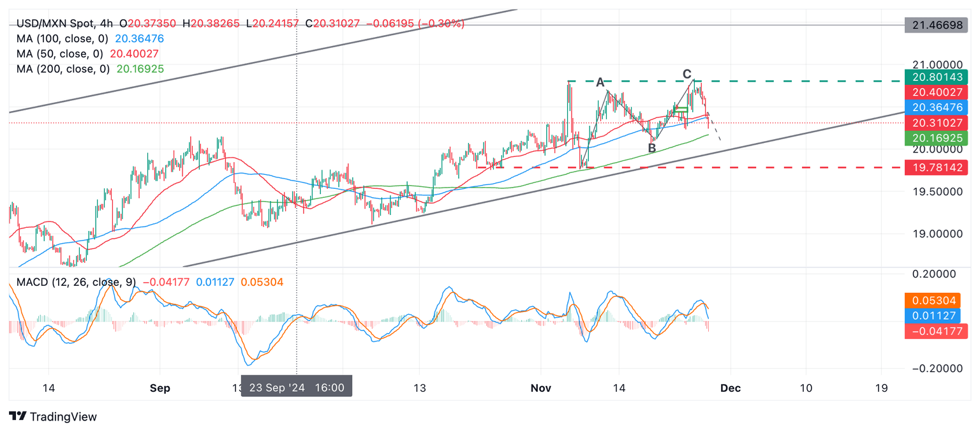Select the red 19.78142 price label
The image size is (980, 432).
(x=937, y=168)
